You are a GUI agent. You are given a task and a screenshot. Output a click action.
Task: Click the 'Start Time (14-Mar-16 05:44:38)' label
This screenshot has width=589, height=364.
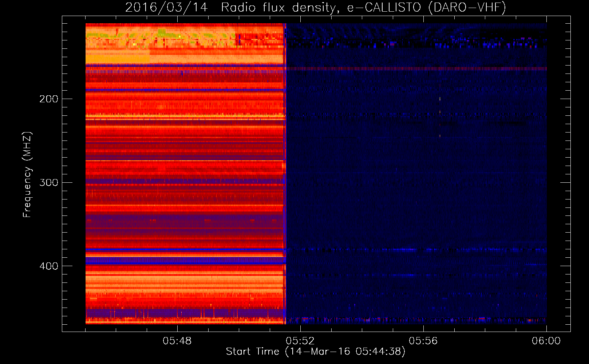click(x=316, y=352)
